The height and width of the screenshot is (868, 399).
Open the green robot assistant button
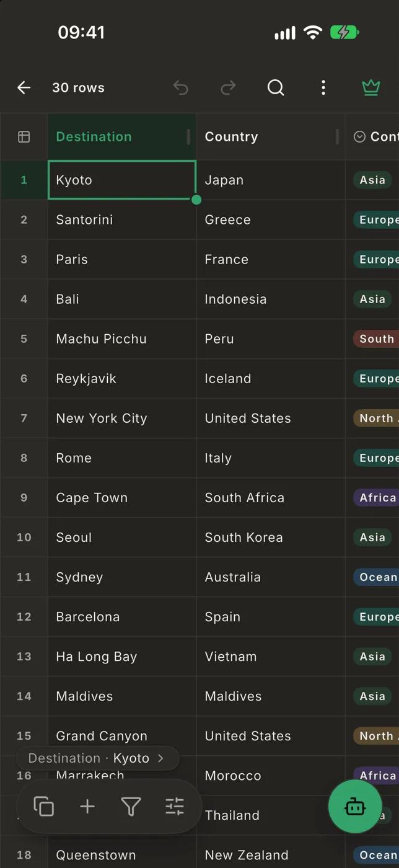pos(355,807)
